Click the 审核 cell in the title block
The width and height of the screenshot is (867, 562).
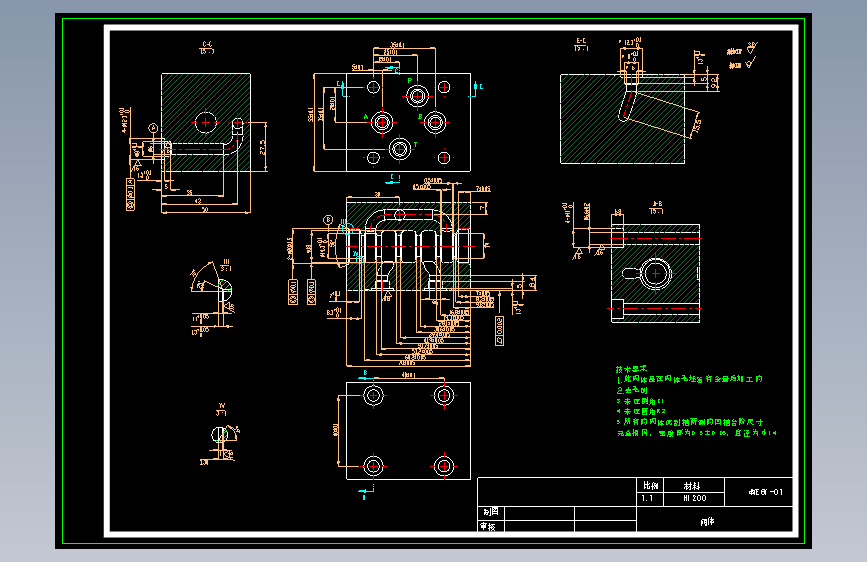click(x=491, y=526)
